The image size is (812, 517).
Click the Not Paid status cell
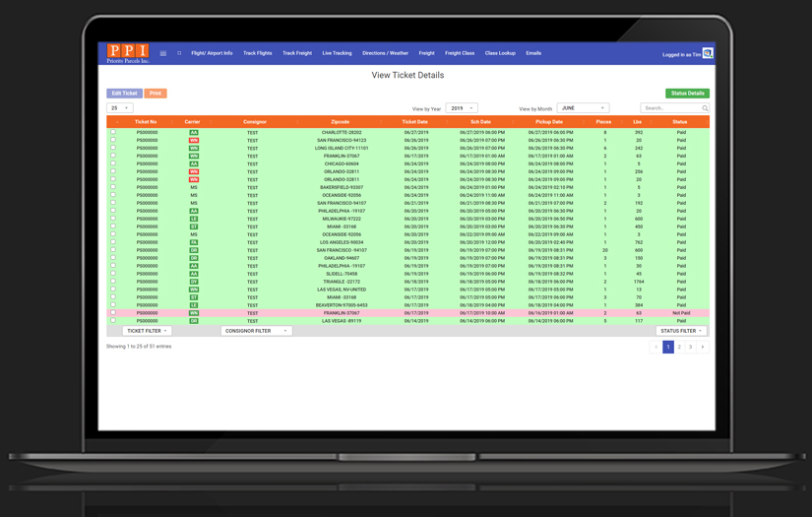click(x=681, y=313)
